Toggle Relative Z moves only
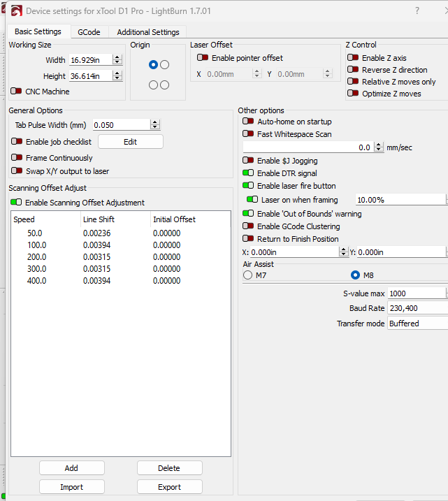The height and width of the screenshot is (501, 448). [353, 82]
